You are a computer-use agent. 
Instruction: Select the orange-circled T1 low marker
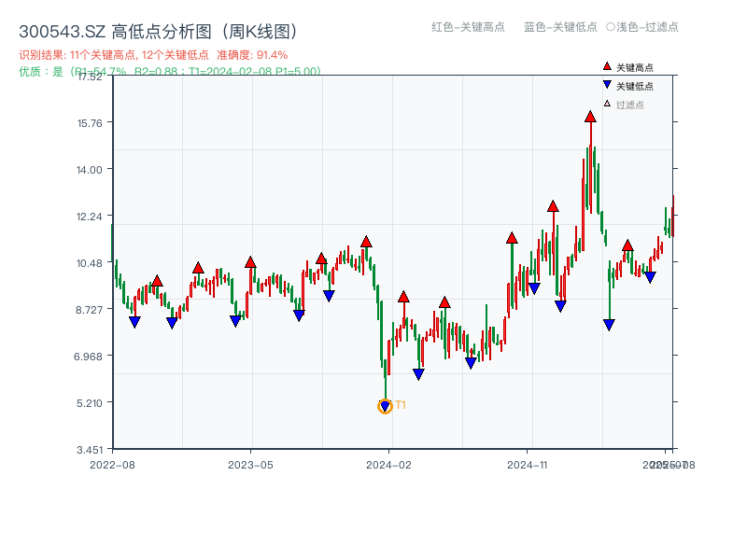click(x=385, y=406)
